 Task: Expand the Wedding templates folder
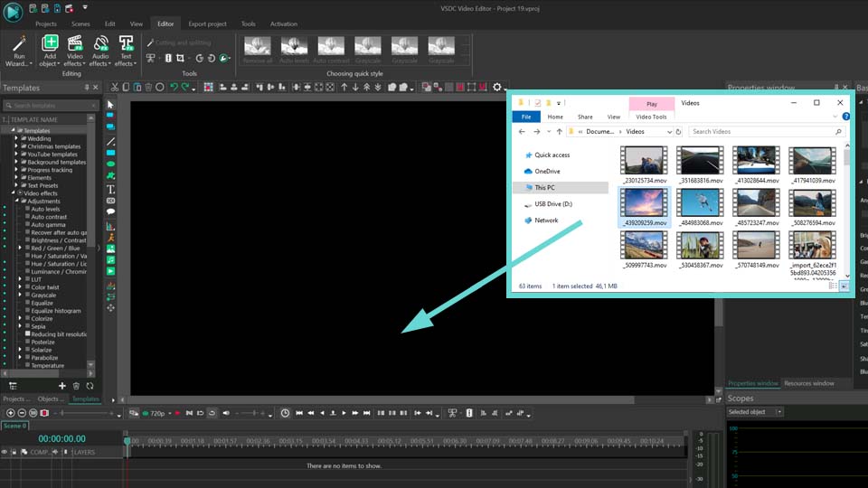[x=16, y=138]
